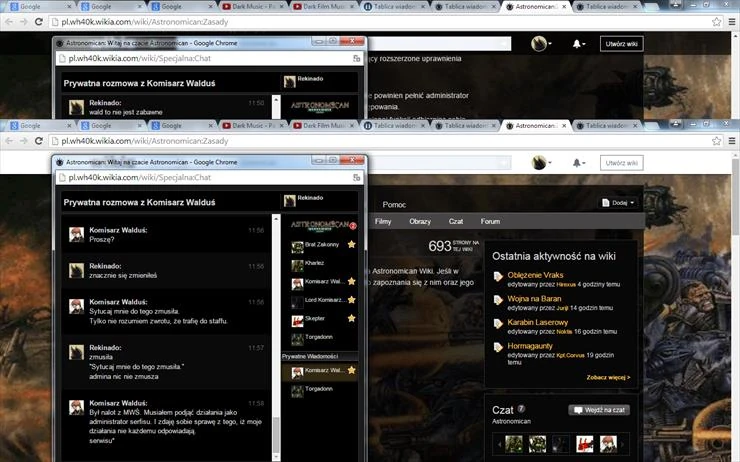Image resolution: width=740 pixels, height=462 pixels.
Task: Click the message 'admina nic nie zmusza'
Action: (124, 377)
